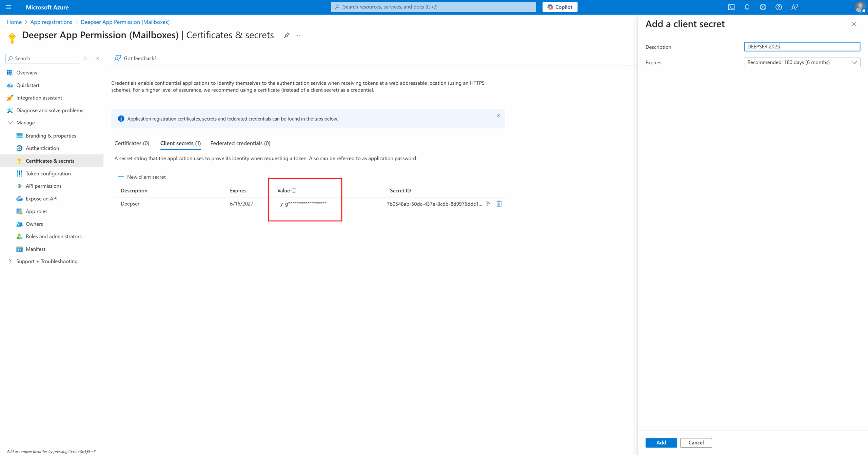The image size is (868, 455).
Task: Pin this Certificates & secrets blade
Action: coord(287,35)
